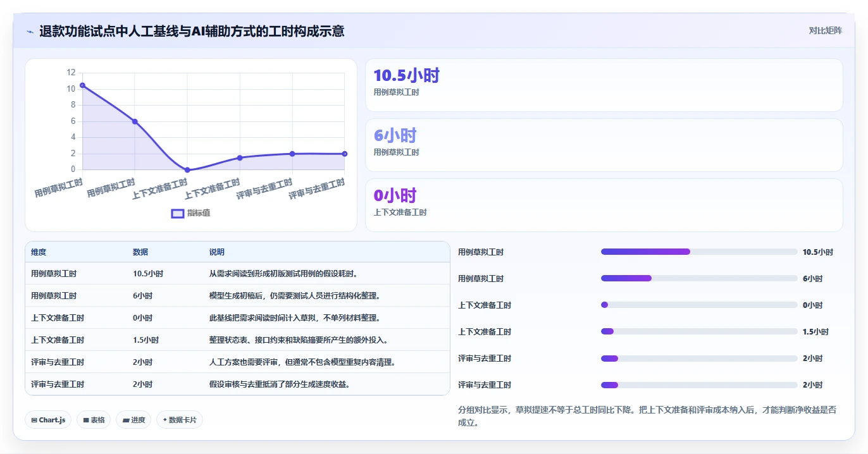
Task: Click the progress bar valued 6小时
Action: 699,278
